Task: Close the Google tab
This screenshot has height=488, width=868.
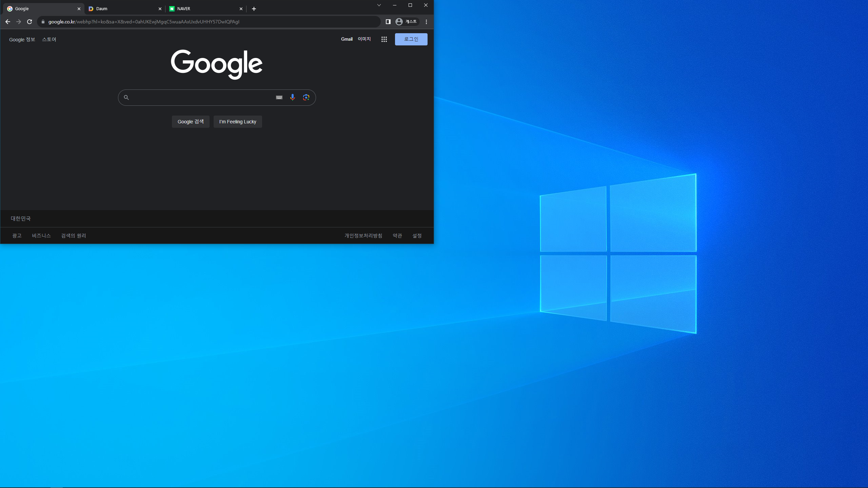Action: 79,9
